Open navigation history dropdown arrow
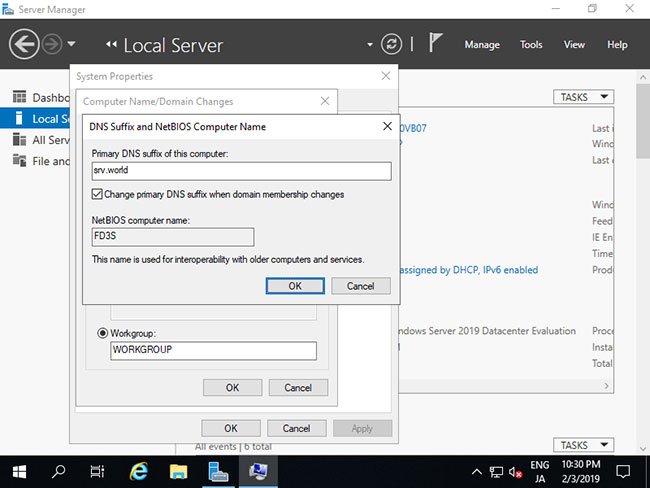 [71, 43]
